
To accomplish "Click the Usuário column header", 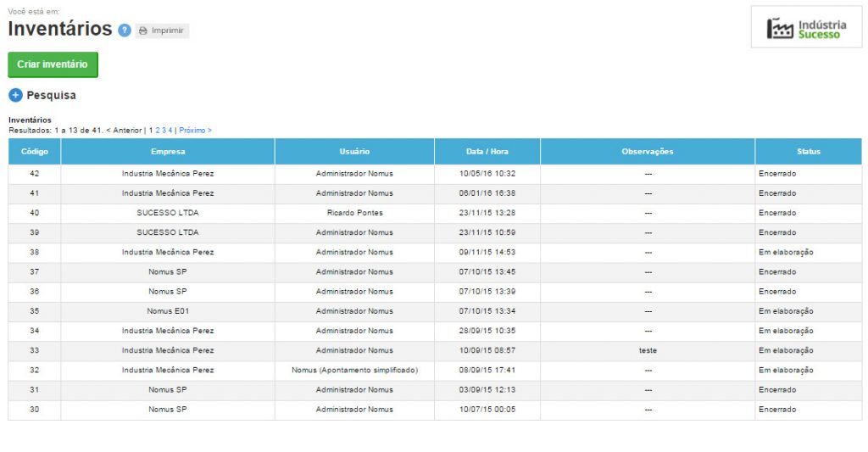I will click(x=354, y=152).
